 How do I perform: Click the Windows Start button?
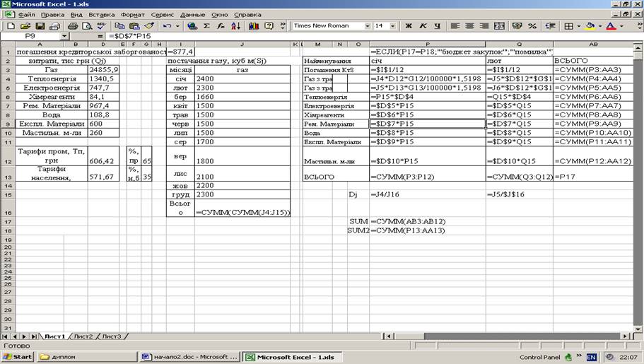click(18, 357)
